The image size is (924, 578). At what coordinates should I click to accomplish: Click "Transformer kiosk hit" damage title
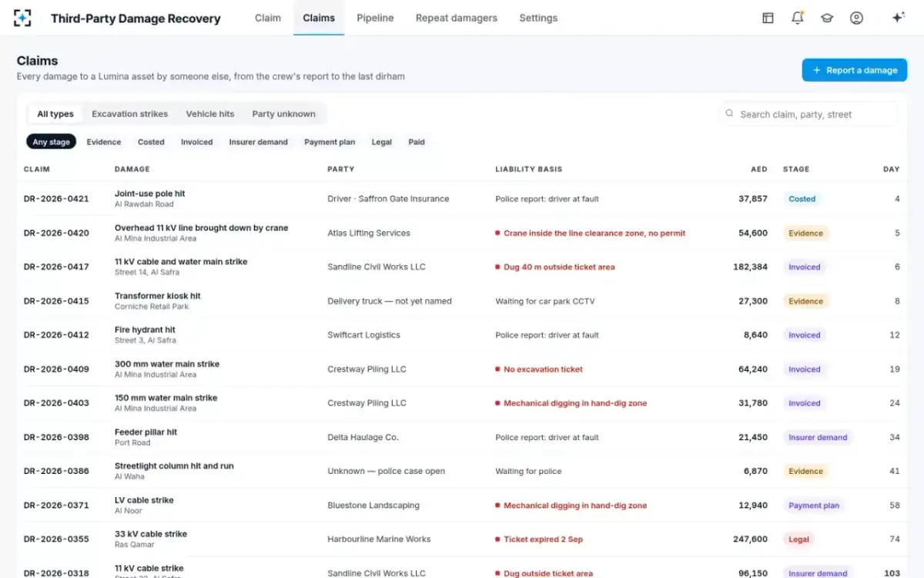(158, 296)
